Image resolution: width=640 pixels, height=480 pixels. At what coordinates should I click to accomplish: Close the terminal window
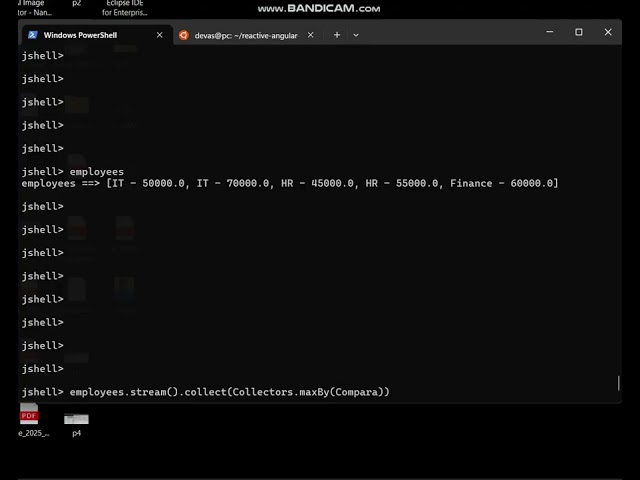[608, 32]
